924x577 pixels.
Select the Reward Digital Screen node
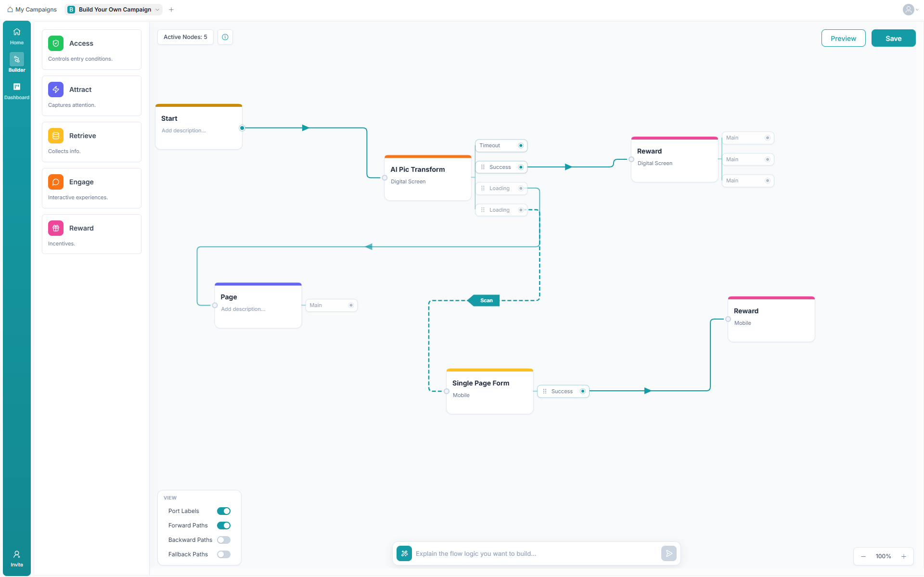point(674,159)
